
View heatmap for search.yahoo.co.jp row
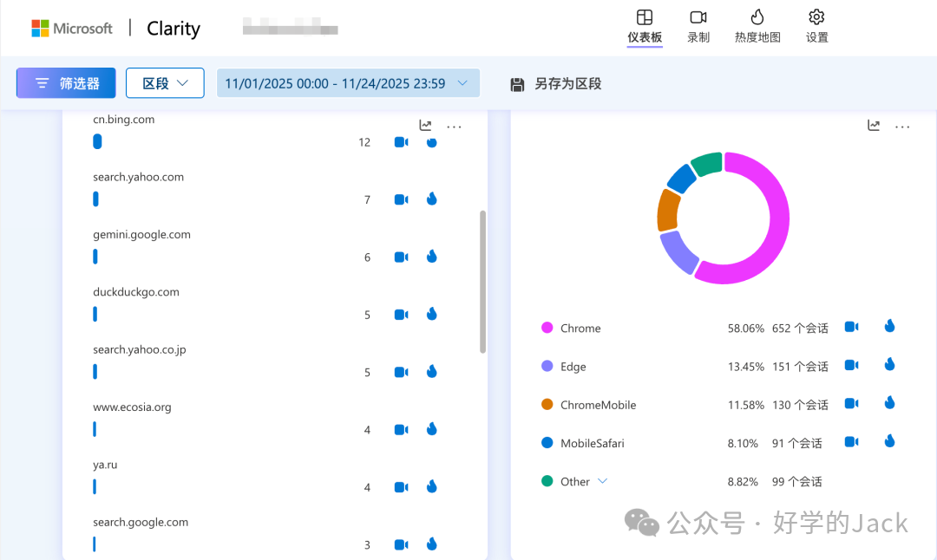(431, 371)
